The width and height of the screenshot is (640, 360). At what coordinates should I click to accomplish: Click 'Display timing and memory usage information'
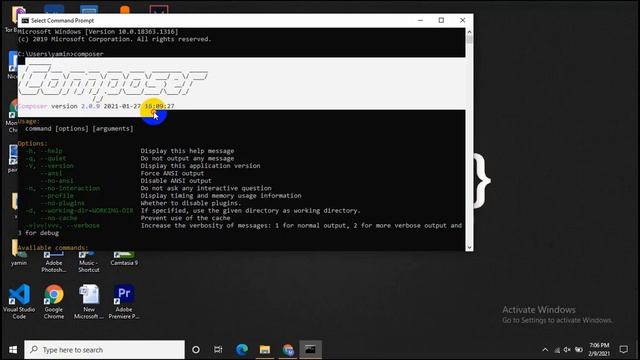pos(221,196)
